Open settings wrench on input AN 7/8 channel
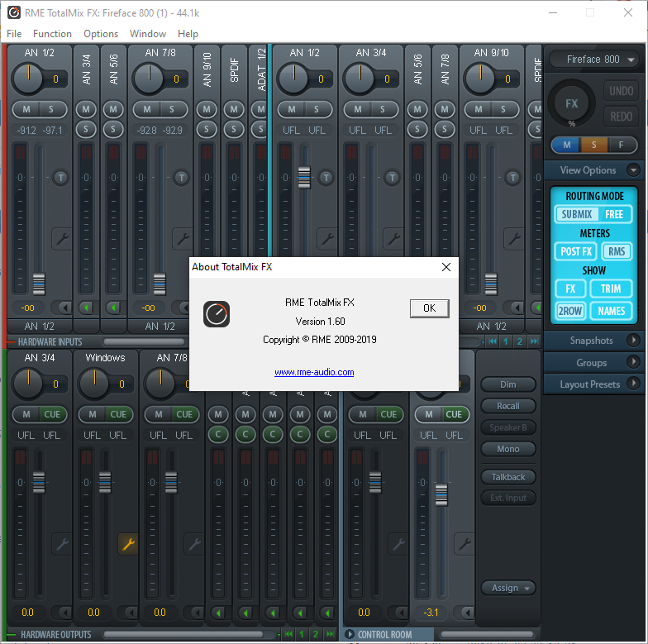648x644 pixels. pyautogui.click(x=183, y=238)
